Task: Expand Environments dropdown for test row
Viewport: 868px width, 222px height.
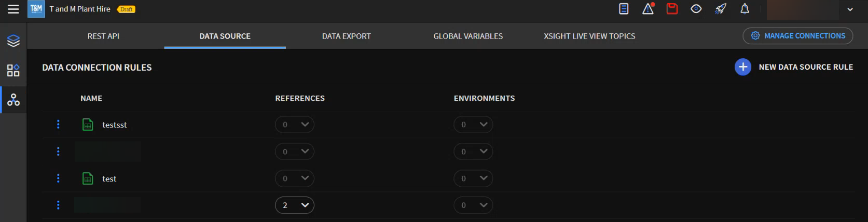Action: pos(473,178)
